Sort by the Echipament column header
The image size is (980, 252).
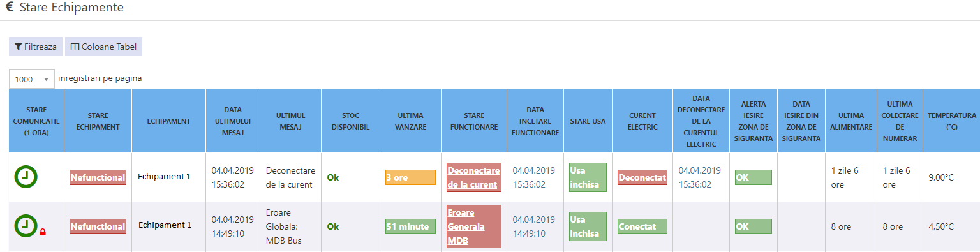(168, 121)
